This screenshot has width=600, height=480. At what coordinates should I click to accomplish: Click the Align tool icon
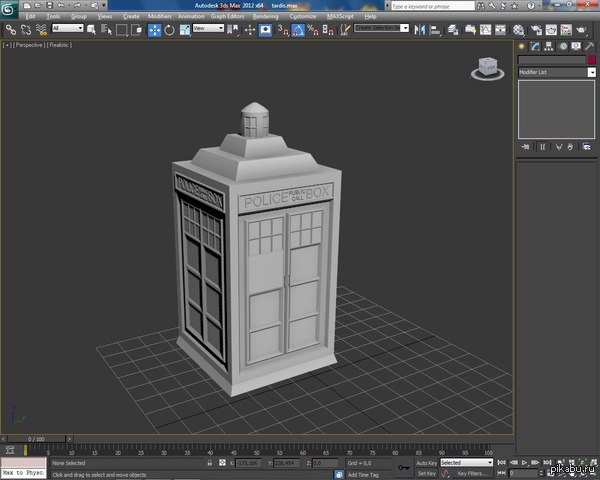click(435, 30)
